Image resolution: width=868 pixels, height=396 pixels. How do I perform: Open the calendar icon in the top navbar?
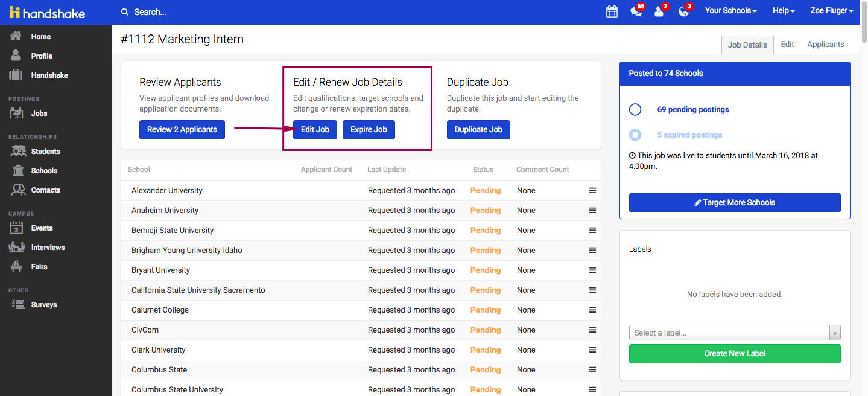coord(612,11)
